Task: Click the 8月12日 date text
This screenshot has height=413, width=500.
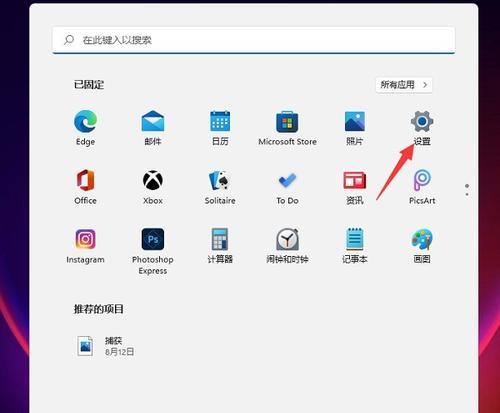Action: pyautogui.click(x=120, y=352)
